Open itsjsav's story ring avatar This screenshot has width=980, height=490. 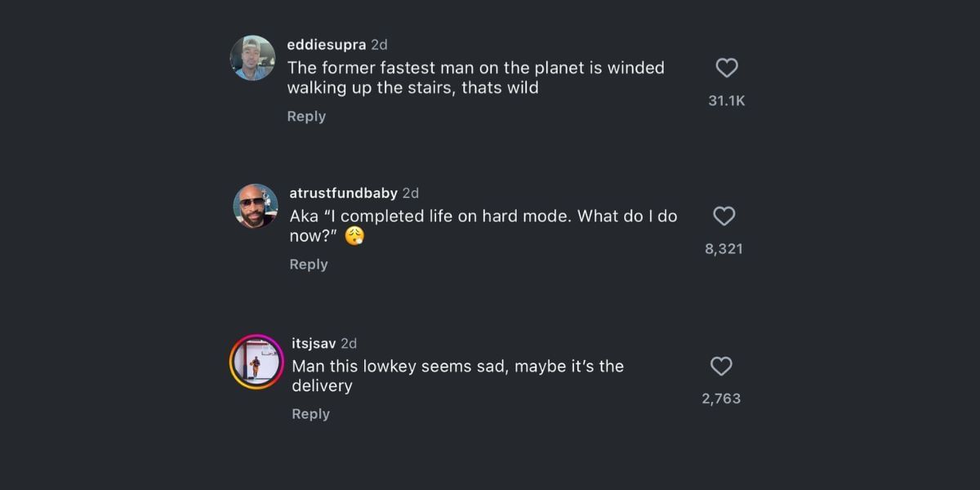[256, 361]
